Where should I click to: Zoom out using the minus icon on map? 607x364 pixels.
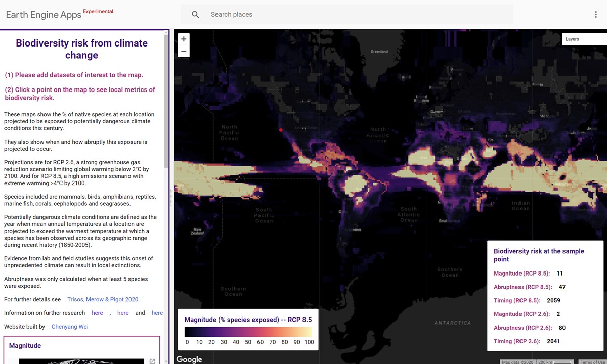tap(184, 51)
